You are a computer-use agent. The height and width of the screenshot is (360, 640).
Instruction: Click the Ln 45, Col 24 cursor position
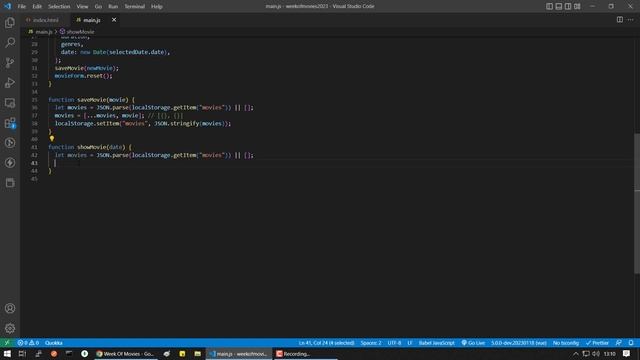[326, 343]
